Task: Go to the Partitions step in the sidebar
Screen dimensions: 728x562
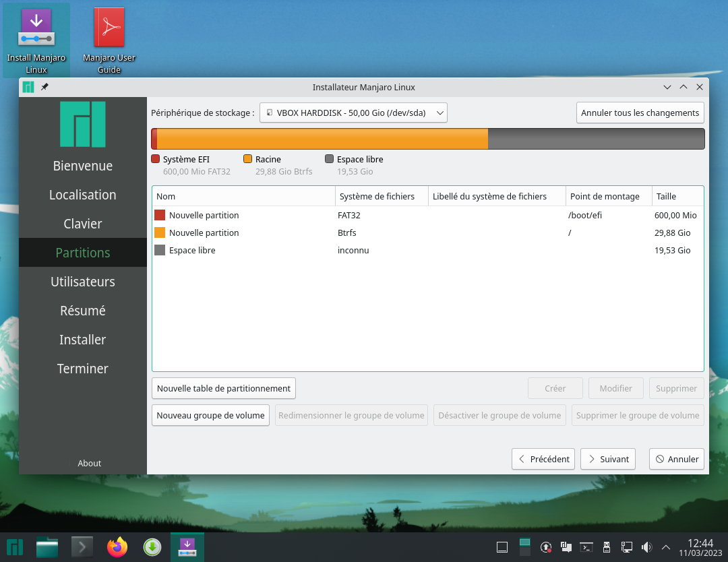Action: (83, 253)
